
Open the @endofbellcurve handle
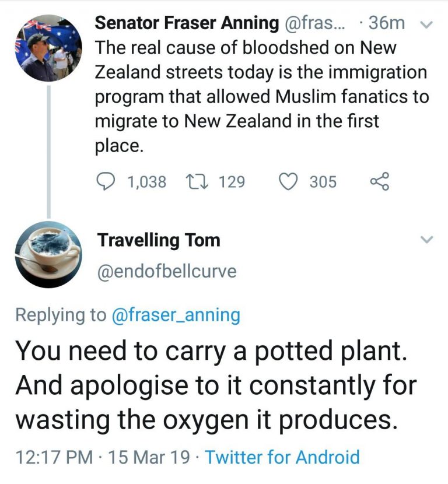click(167, 271)
